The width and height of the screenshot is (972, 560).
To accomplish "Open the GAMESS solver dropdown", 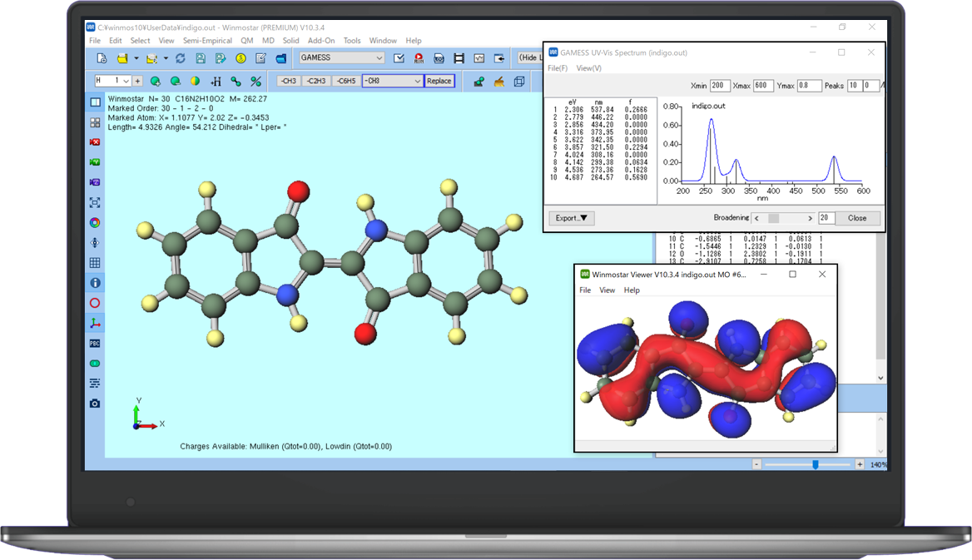I will coord(341,58).
